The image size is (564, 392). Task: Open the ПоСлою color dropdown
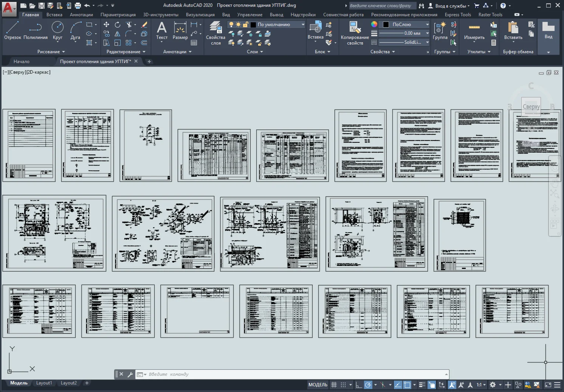pyautogui.click(x=404, y=25)
